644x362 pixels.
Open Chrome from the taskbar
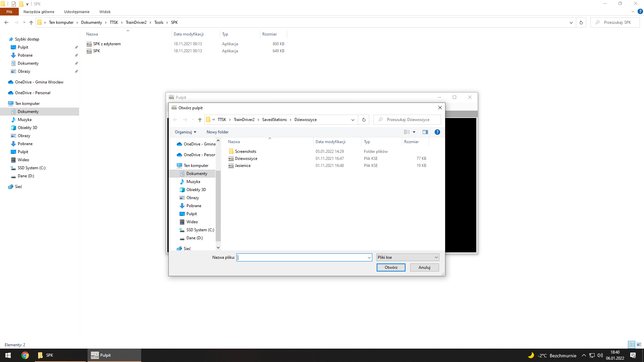pos(25,355)
